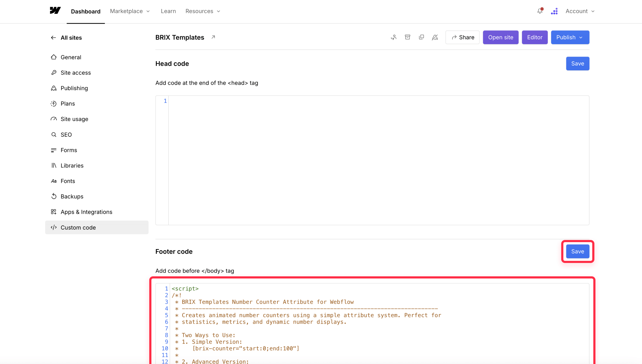The width and height of the screenshot is (642, 364).
Task: Click the Plans upgrade icon
Action: click(x=54, y=103)
